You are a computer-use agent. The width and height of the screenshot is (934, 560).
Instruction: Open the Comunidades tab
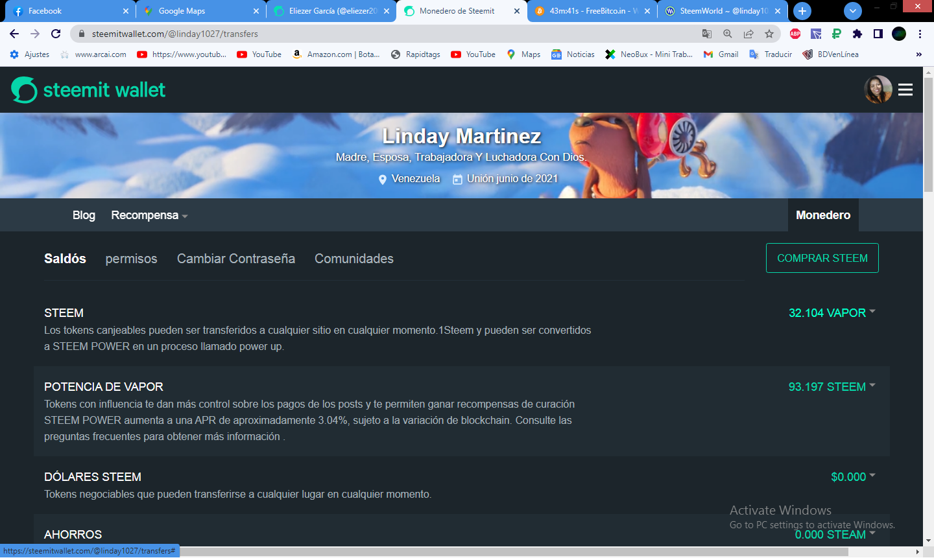(354, 259)
